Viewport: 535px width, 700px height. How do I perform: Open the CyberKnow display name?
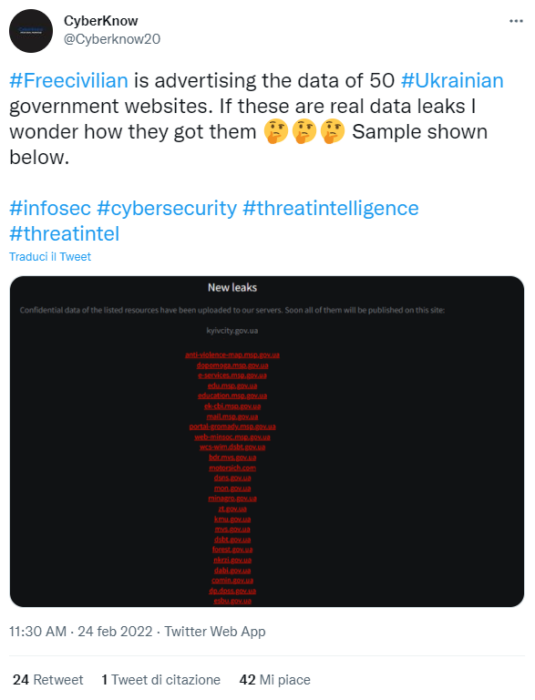pyautogui.click(x=100, y=21)
